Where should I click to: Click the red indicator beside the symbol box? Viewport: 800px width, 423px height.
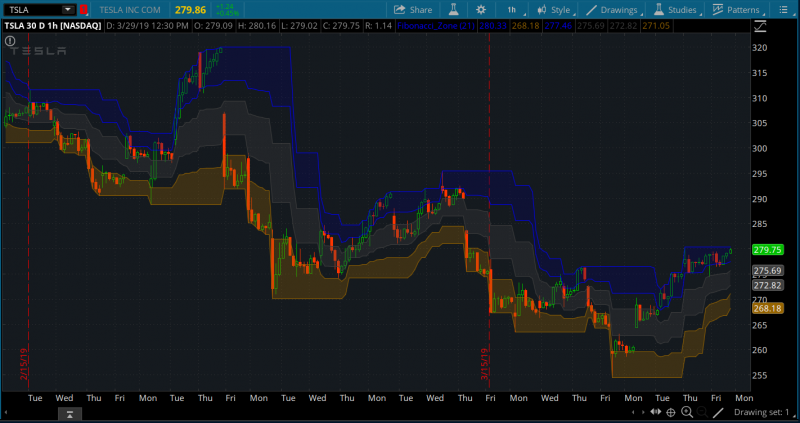[x=83, y=10]
